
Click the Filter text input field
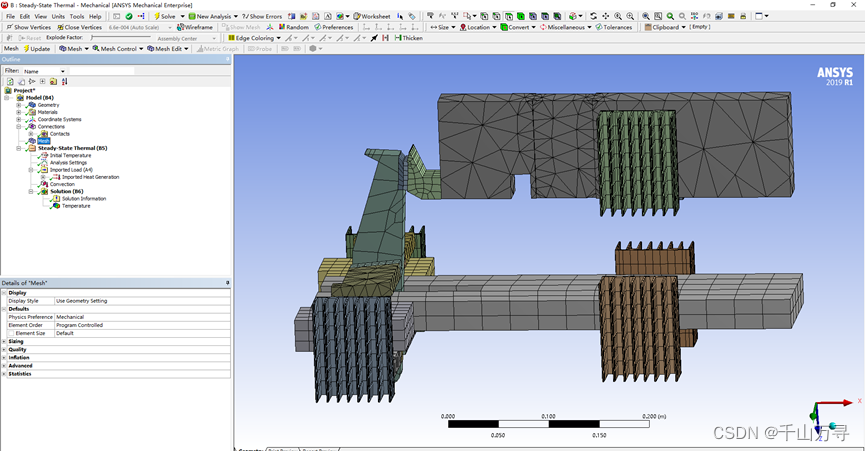pyautogui.click(x=102, y=71)
